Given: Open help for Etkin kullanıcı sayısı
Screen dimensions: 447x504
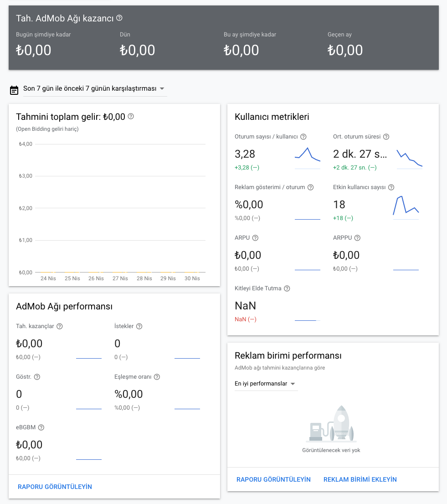Looking at the screenshot, I should tap(391, 187).
